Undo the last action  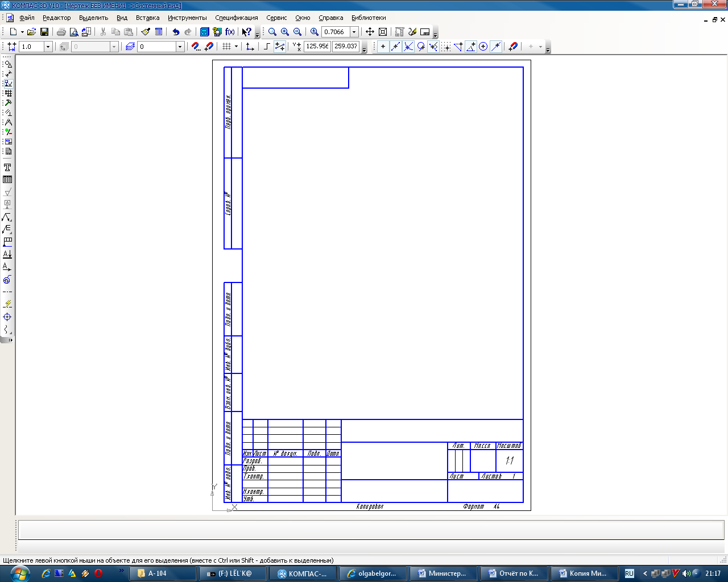176,32
